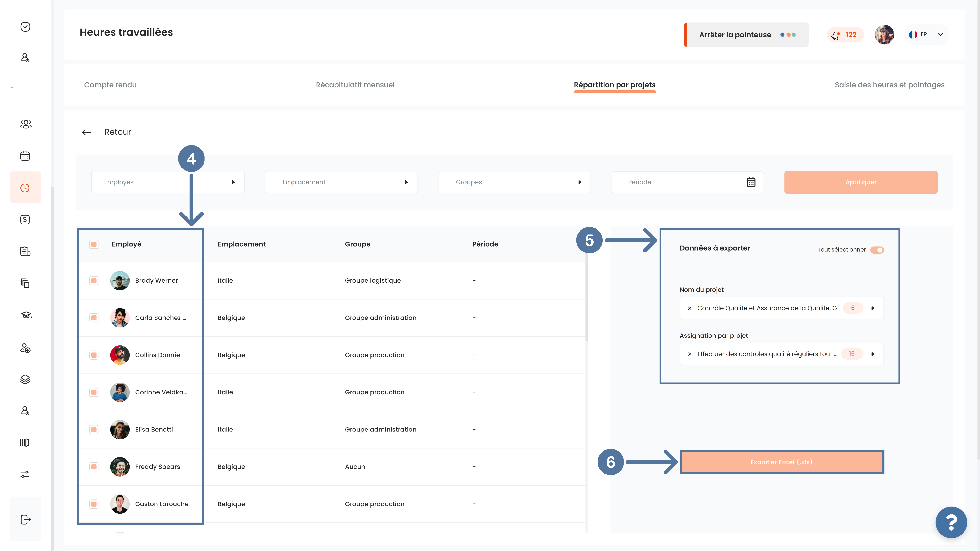Open the dollar sign payroll icon
This screenshot has height=551, width=980.
(25, 219)
